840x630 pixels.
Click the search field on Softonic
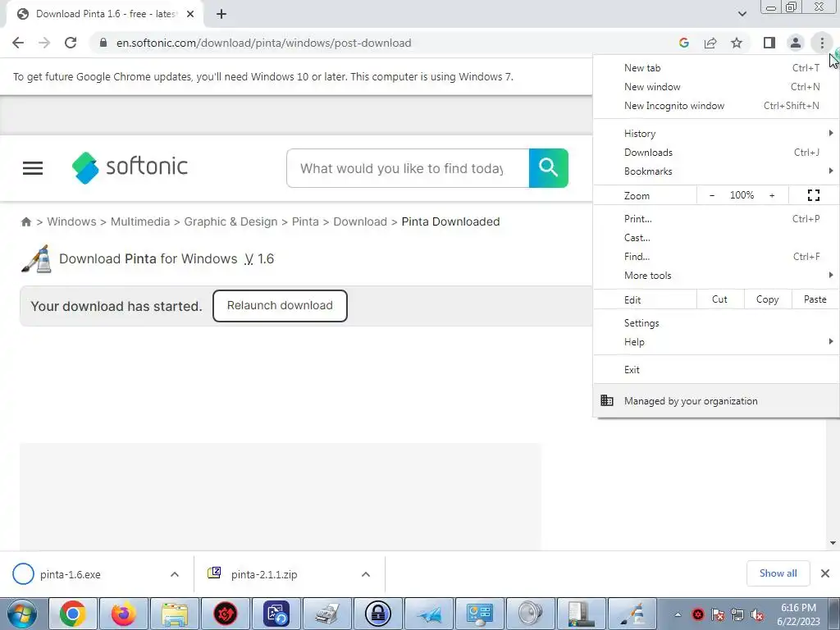tap(408, 168)
